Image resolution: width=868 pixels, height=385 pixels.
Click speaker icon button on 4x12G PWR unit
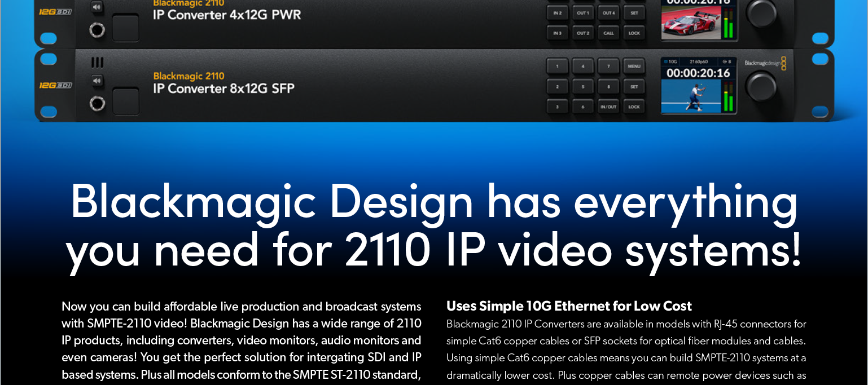click(98, 7)
